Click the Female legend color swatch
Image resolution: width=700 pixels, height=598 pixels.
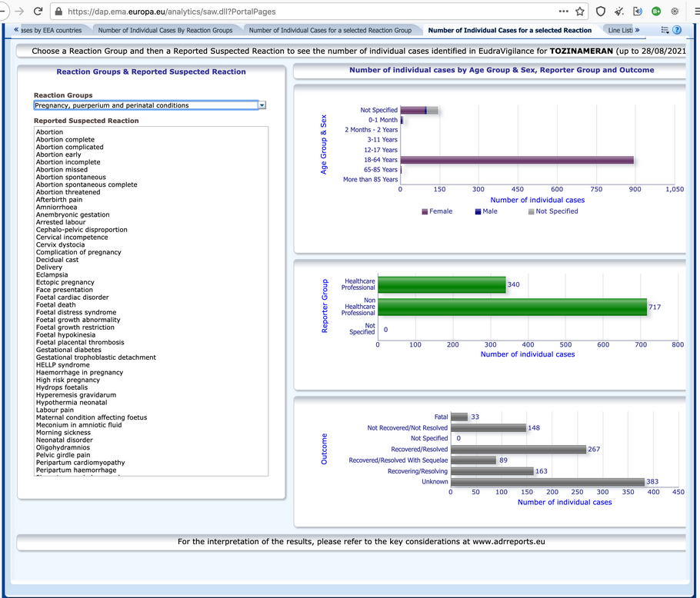click(425, 212)
